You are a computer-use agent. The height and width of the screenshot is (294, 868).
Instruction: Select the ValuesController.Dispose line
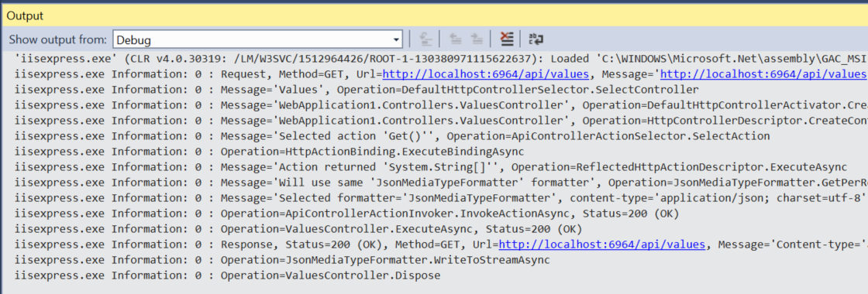[x=227, y=275]
